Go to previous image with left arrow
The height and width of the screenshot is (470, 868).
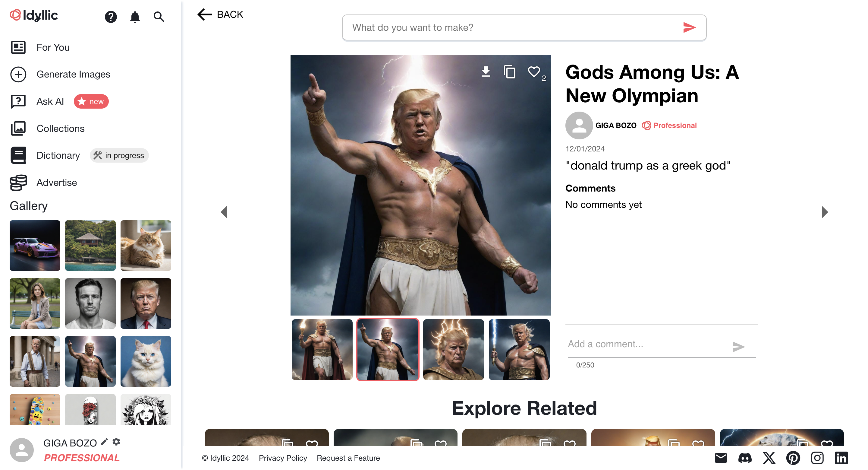224,212
